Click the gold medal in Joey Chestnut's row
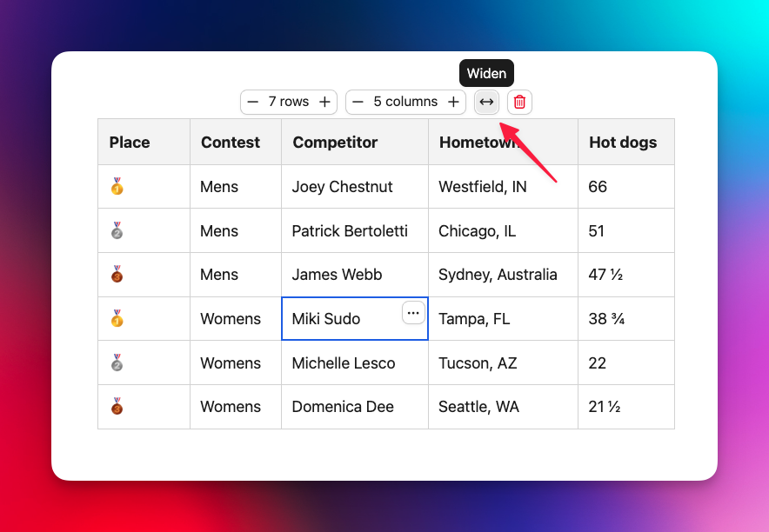Screen dimensions: 769x532 click(117, 187)
